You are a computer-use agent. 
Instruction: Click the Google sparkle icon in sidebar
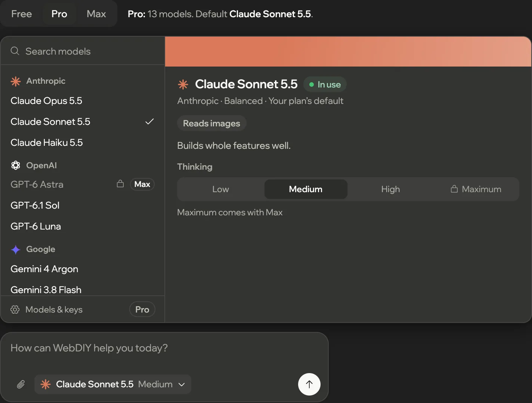point(16,249)
